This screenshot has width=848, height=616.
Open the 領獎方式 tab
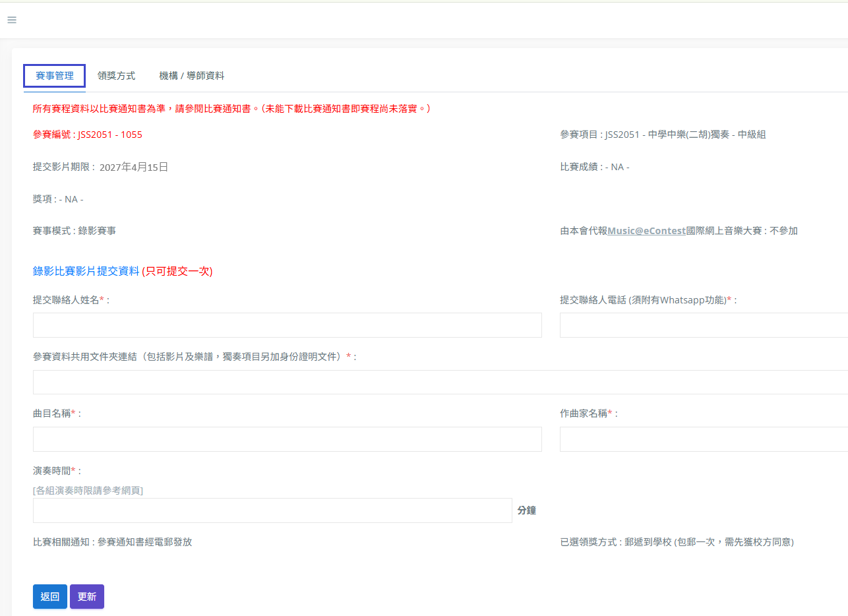tap(116, 76)
